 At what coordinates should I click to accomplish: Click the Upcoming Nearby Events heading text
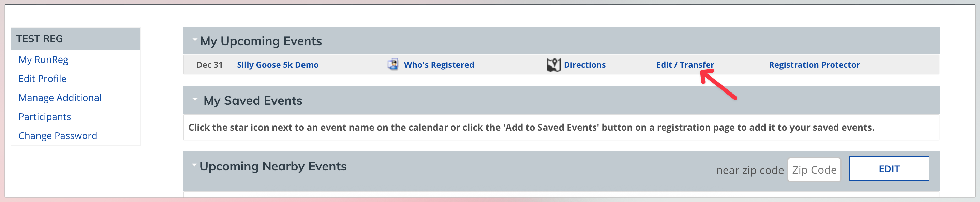pos(273,166)
